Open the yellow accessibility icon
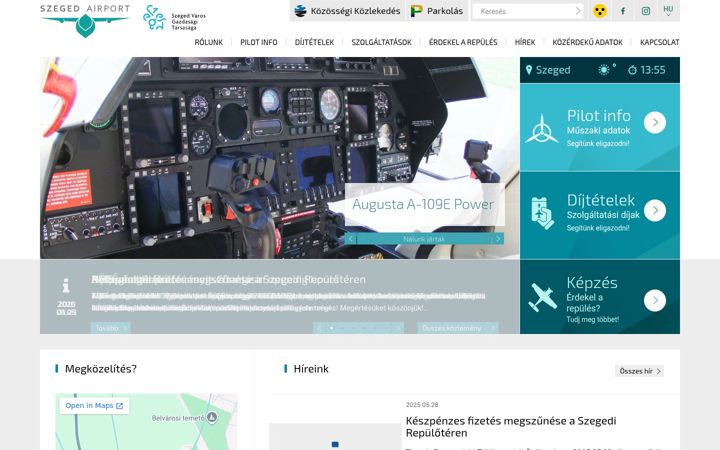This screenshot has width=720, height=450. point(599,11)
